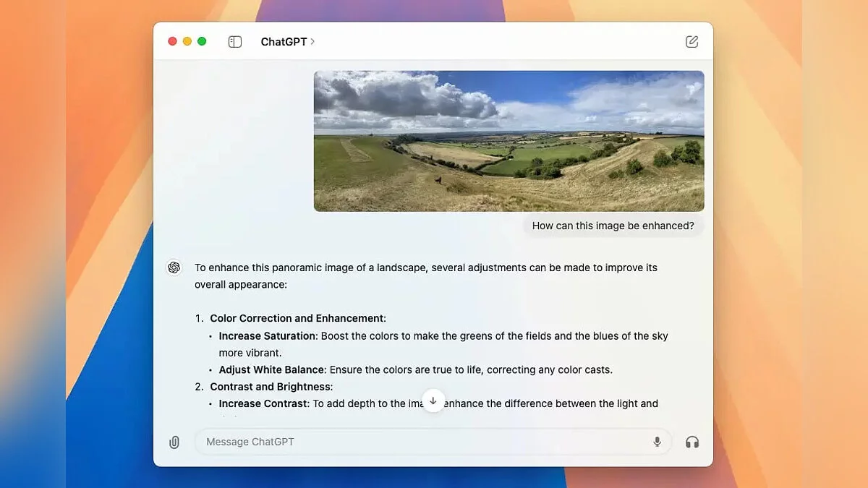Start a new chat with compose icon

[692, 42]
